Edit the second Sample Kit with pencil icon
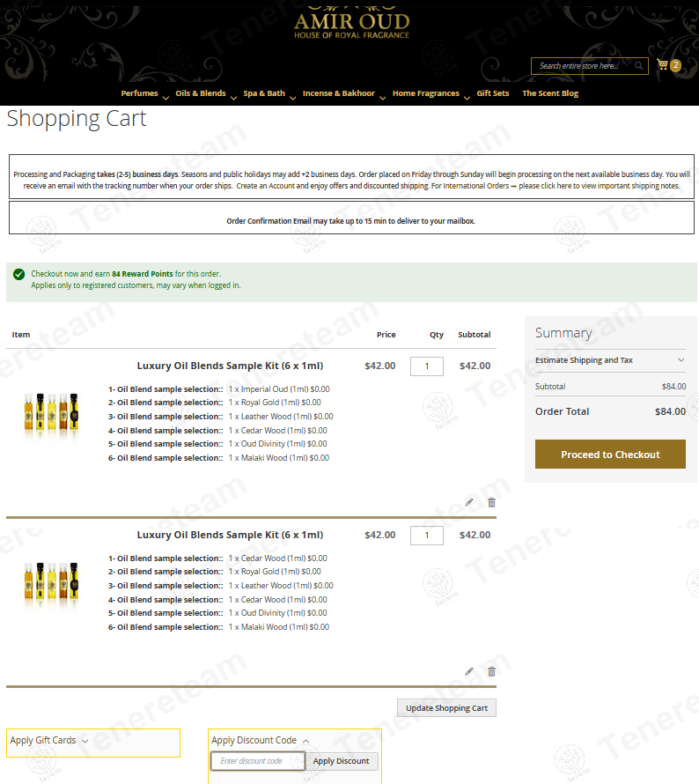The image size is (699, 784). (469, 671)
